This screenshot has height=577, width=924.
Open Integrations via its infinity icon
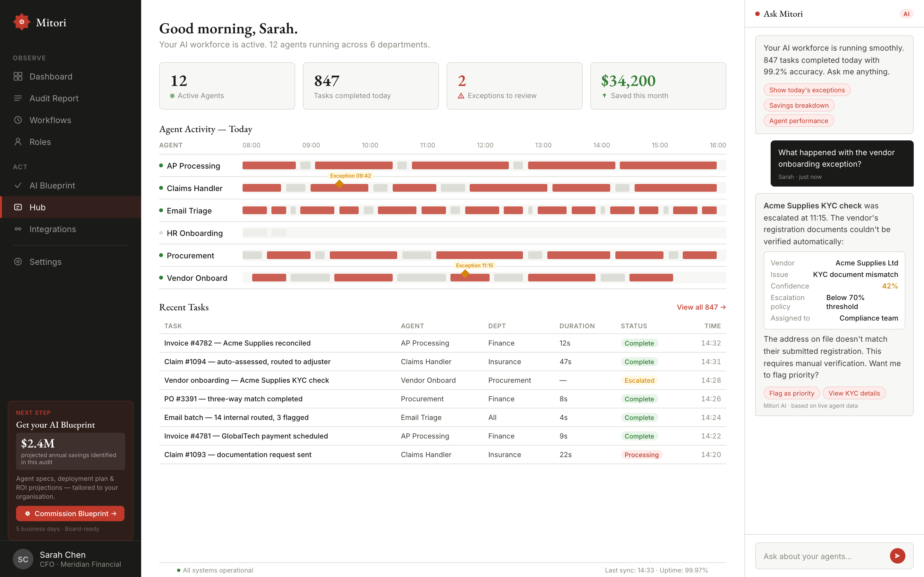18,229
